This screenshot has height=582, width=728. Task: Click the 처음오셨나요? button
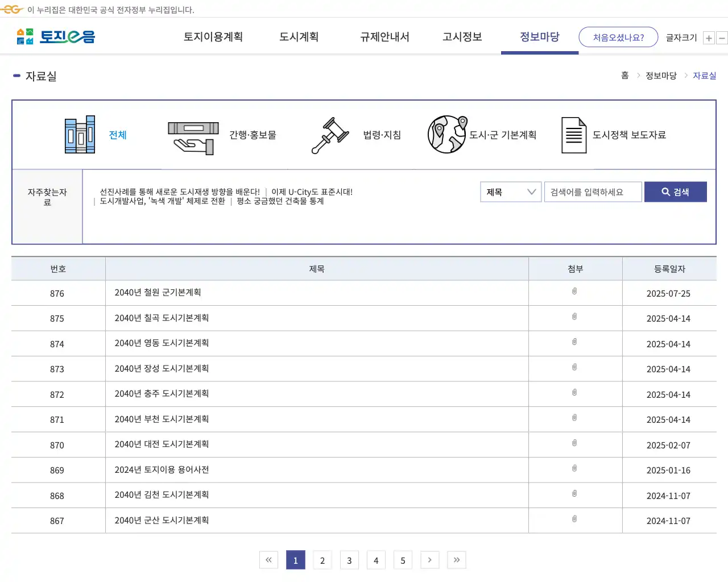[x=618, y=36]
